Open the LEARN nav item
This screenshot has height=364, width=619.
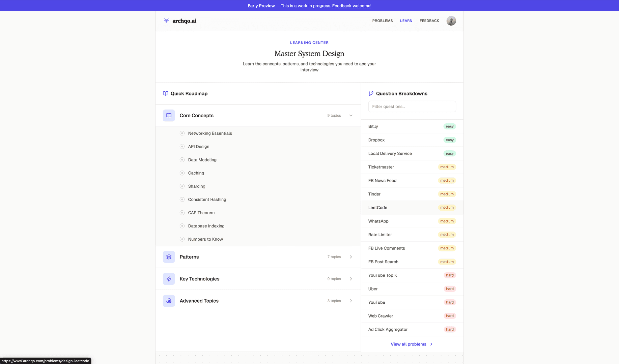point(406,21)
